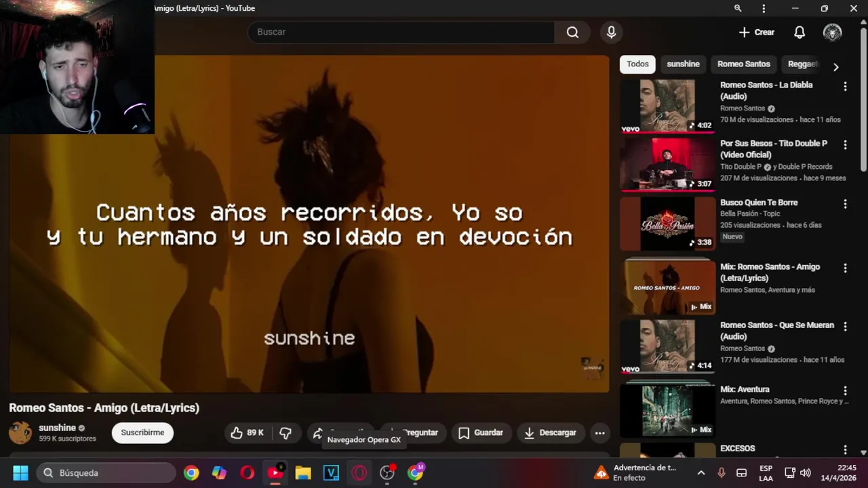Open Google Chrome from taskbar
Screen dimensions: 868x488
[191, 472]
